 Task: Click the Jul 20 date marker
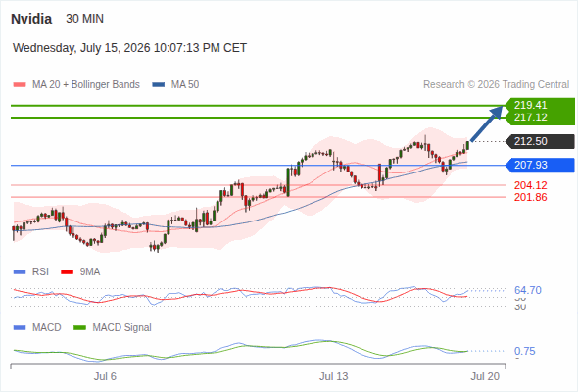pos(485,376)
